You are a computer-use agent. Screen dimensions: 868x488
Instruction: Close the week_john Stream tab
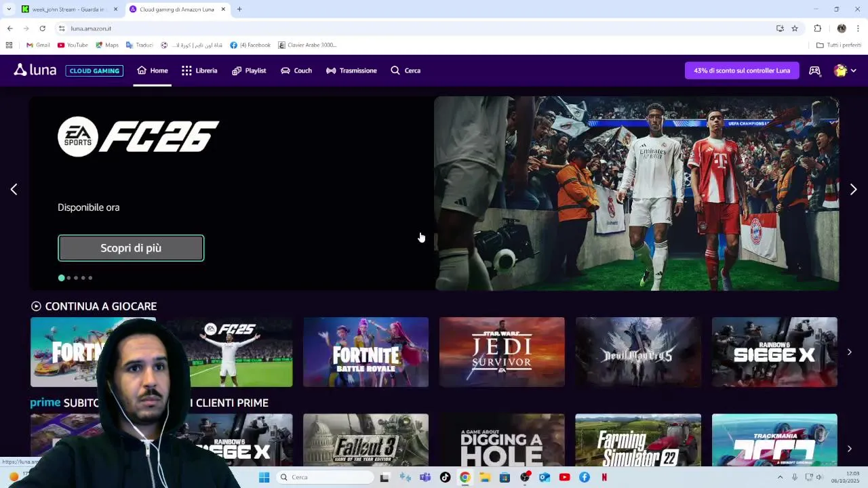[x=115, y=9]
